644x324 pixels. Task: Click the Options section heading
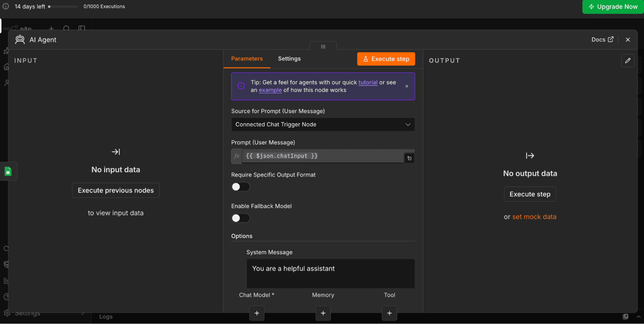pos(242,236)
